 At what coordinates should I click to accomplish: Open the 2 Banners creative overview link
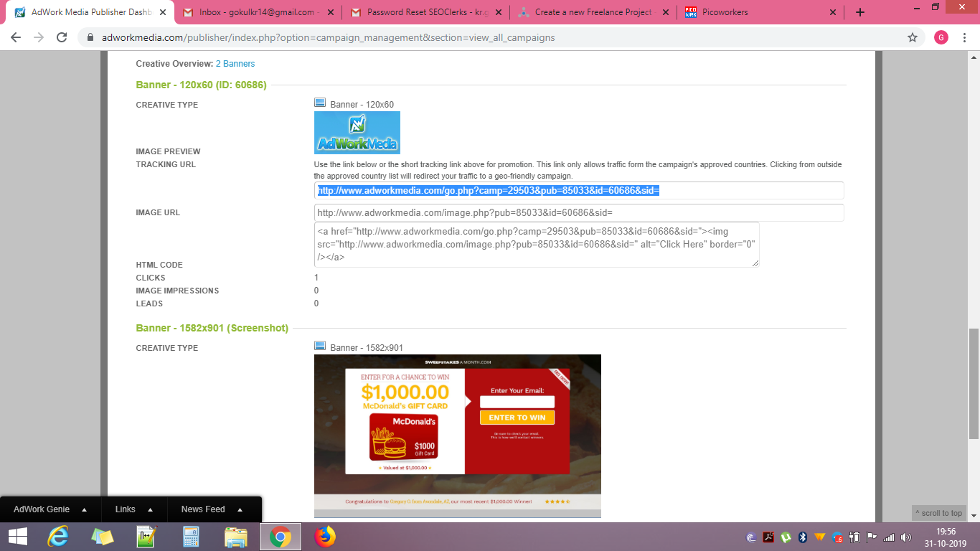coord(235,64)
